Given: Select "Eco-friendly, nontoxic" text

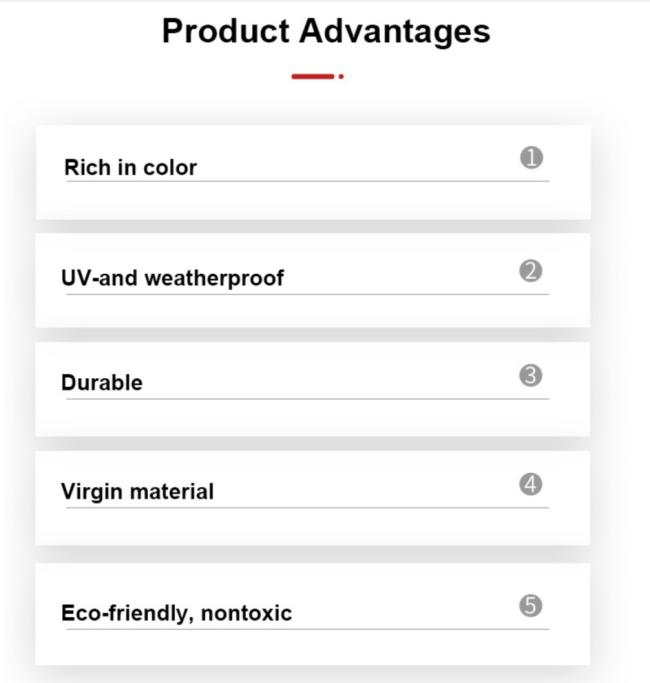Looking at the screenshot, I should tap(176, 613).
